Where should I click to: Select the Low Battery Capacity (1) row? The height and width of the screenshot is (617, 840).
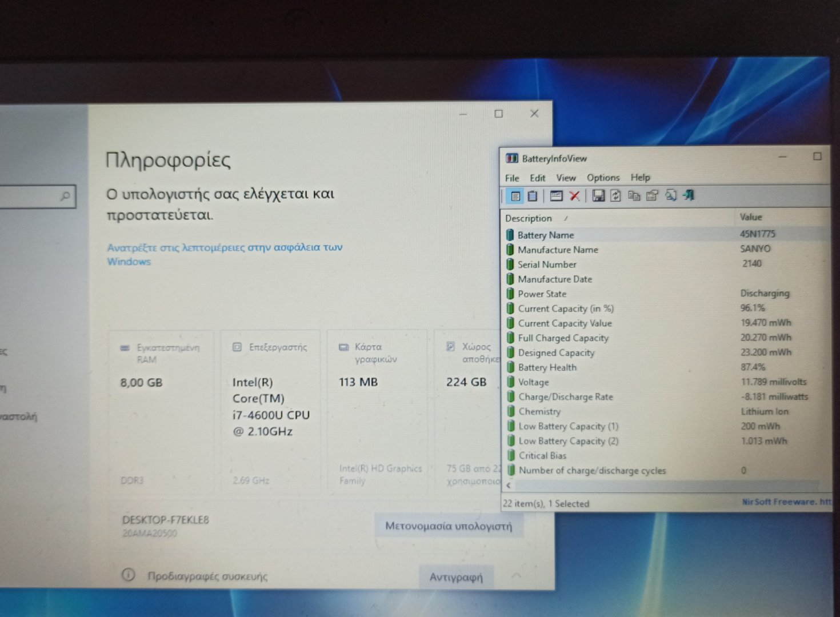coord(666,426)
